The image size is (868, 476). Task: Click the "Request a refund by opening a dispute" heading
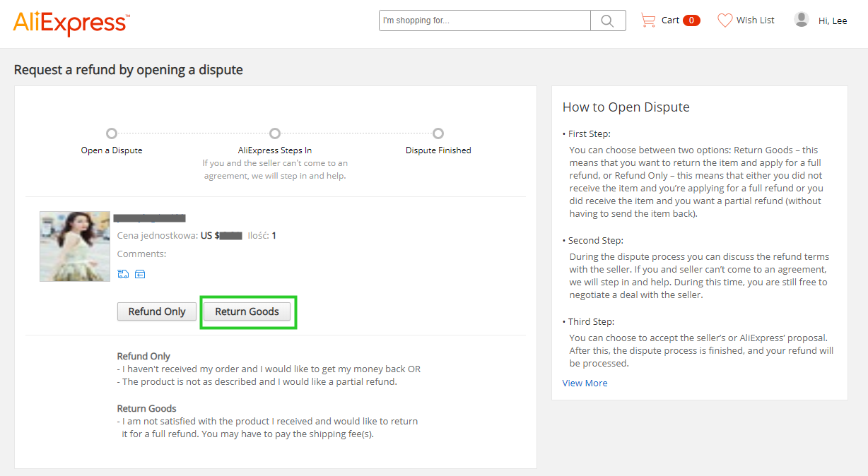(129, 70)
